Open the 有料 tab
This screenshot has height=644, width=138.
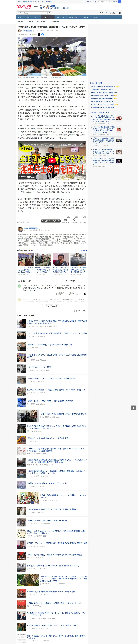(x=95, y=17)
